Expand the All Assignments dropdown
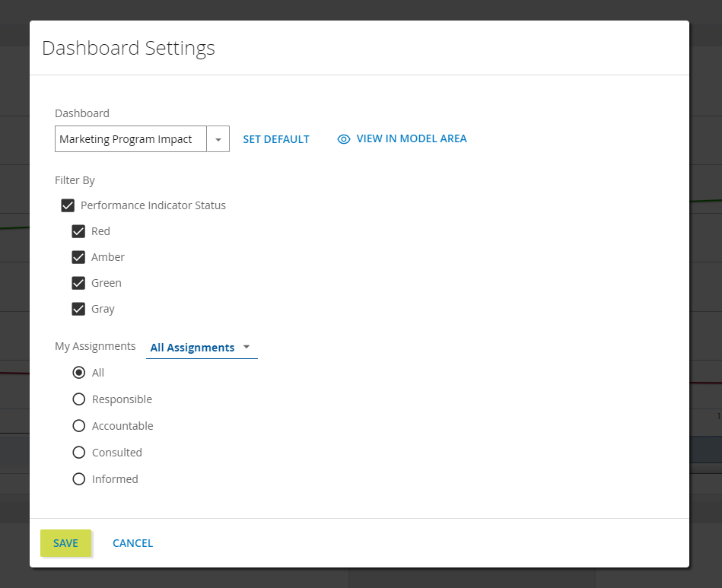 (x=202, y=348)
